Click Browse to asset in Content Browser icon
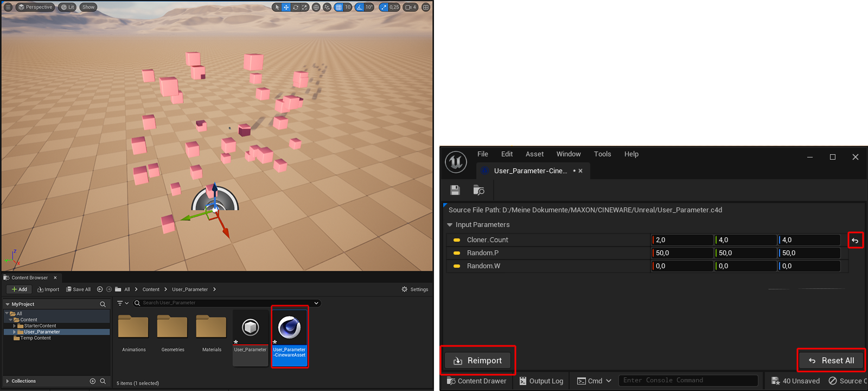Screen dimensions: 868x391 click(x=478, y=190)
